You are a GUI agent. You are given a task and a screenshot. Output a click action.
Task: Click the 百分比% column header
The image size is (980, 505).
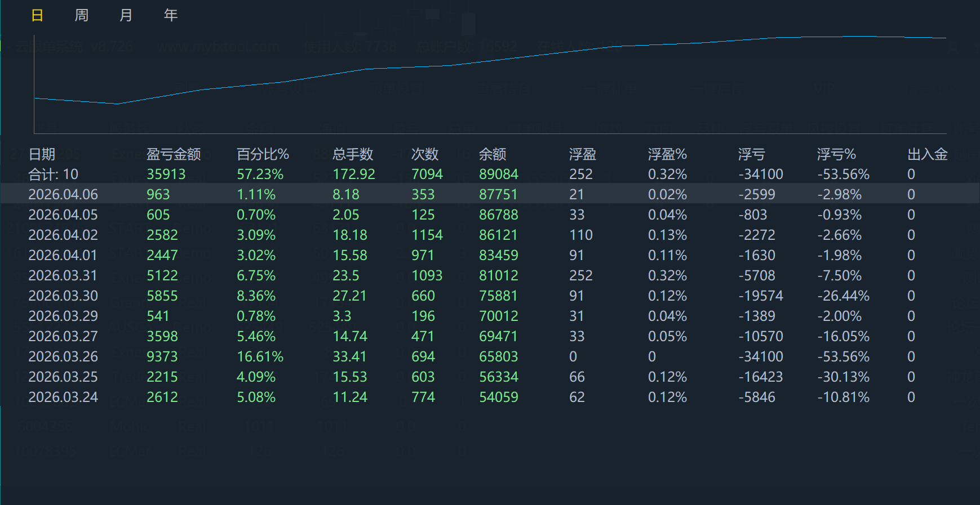263,154
